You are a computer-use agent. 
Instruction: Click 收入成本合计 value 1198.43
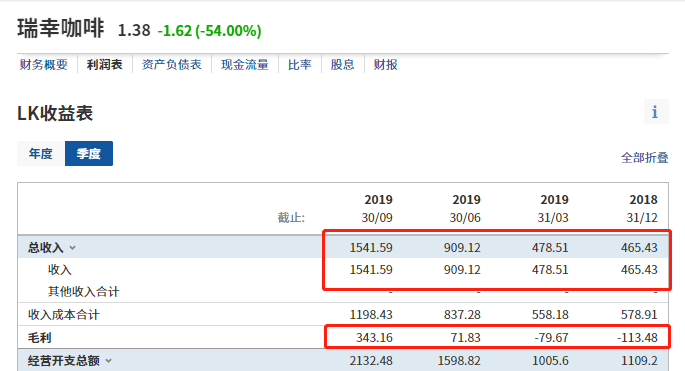coord(371,315)
